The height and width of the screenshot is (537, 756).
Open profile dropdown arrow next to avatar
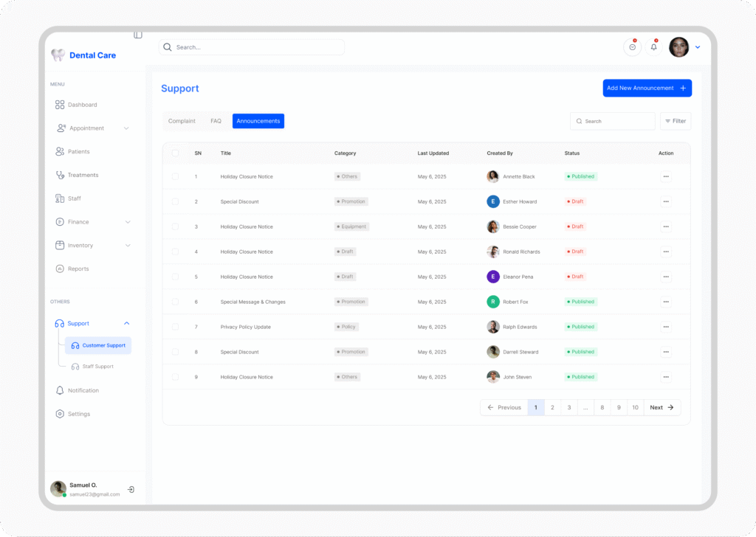click(x=698, y=47)
